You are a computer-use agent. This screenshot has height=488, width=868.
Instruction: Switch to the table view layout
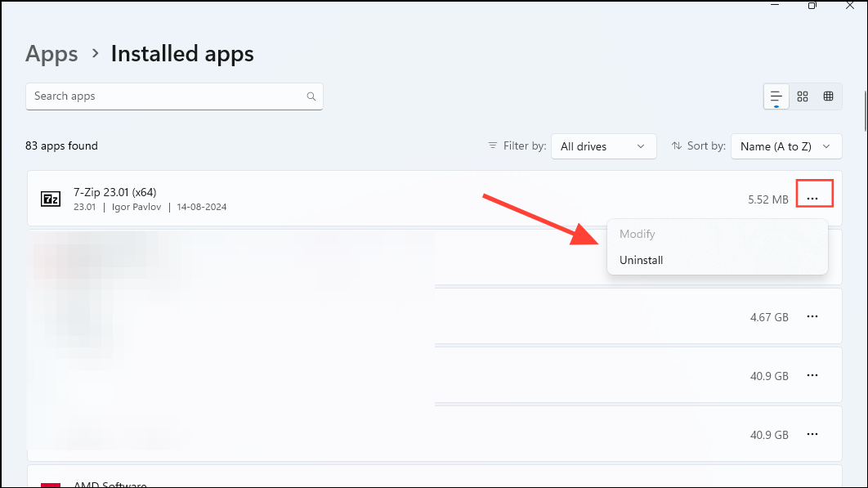coord(828,96)
